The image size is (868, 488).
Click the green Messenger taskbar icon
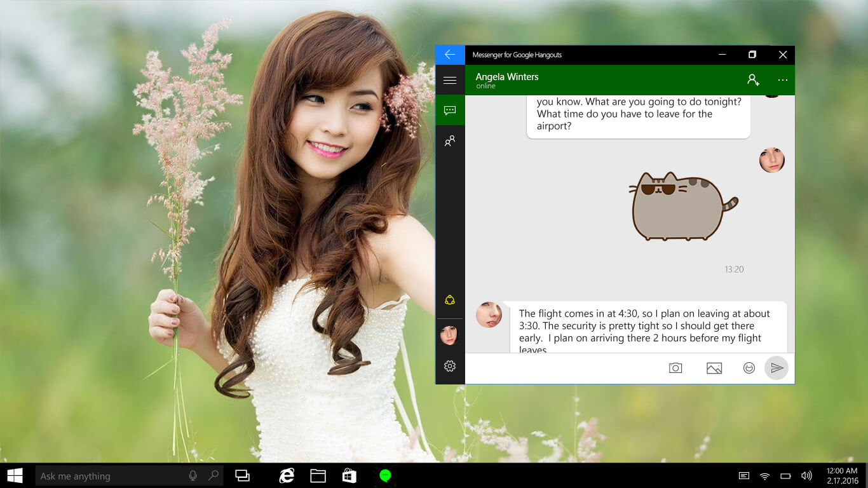[x=385, y=475]
